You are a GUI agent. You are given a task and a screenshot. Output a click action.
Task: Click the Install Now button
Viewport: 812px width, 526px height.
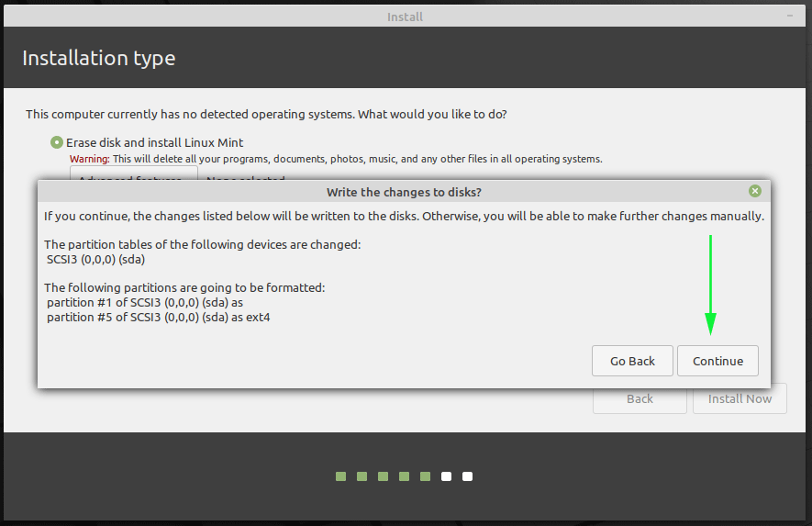(740, 398)
